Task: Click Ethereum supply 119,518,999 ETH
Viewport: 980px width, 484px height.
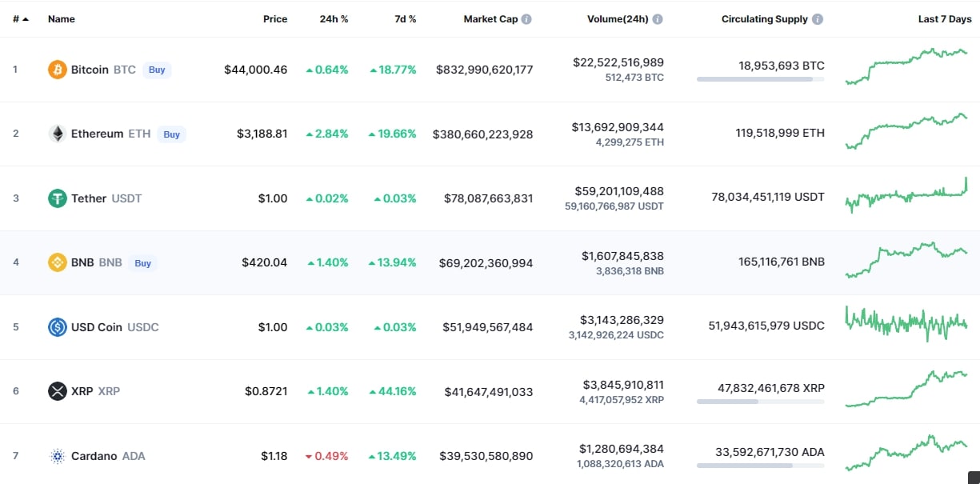Action: click(780, 133)
